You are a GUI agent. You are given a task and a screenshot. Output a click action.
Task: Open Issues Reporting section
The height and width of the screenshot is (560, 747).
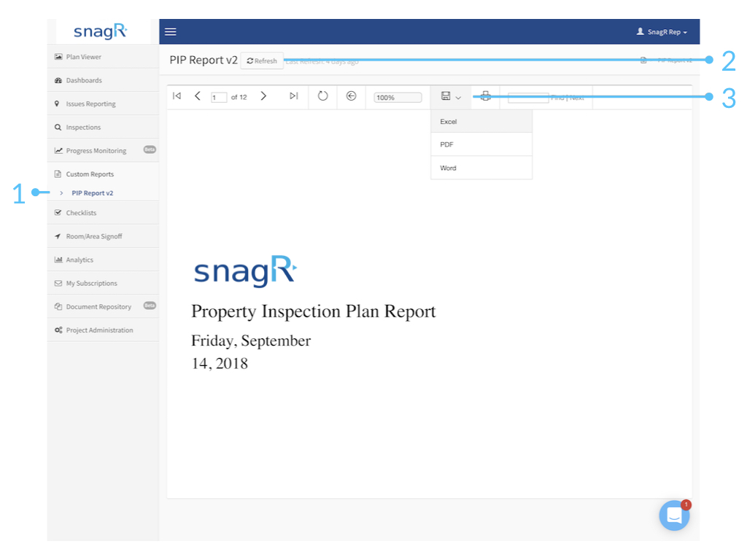[x=103, y=104]
